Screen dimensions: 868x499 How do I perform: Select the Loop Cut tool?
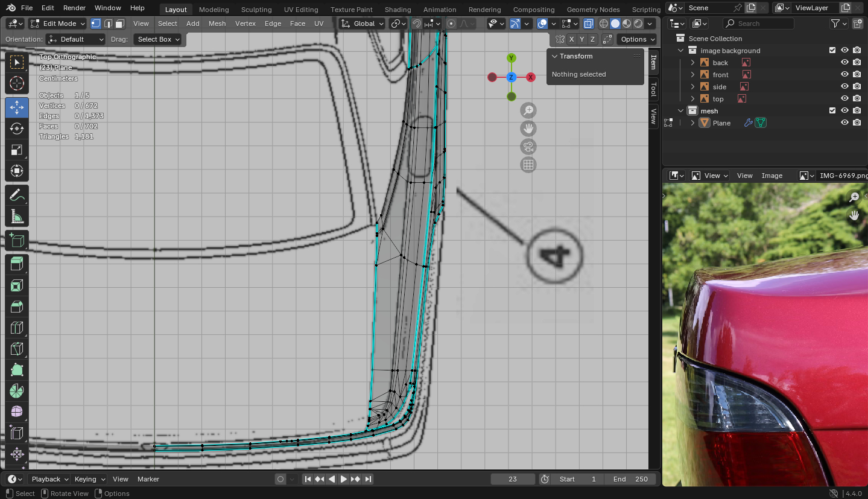pyautogui.click(x=17, y=328)
